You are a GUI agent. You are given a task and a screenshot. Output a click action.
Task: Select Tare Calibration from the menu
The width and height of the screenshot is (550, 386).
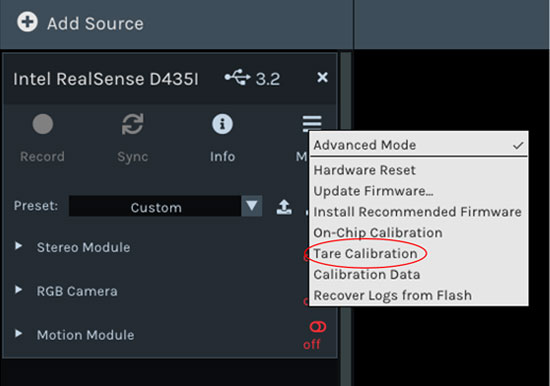click(365, 253)
